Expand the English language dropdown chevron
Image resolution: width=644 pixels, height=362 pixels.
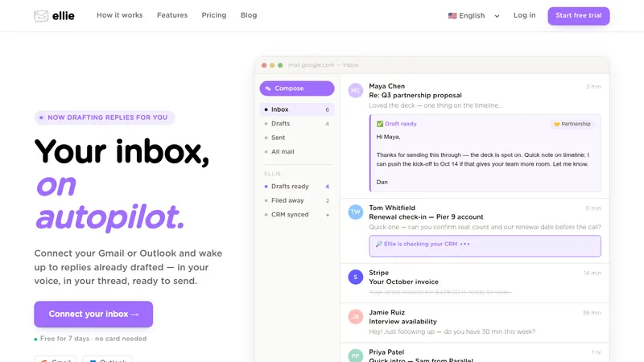(x=497, y=16)
